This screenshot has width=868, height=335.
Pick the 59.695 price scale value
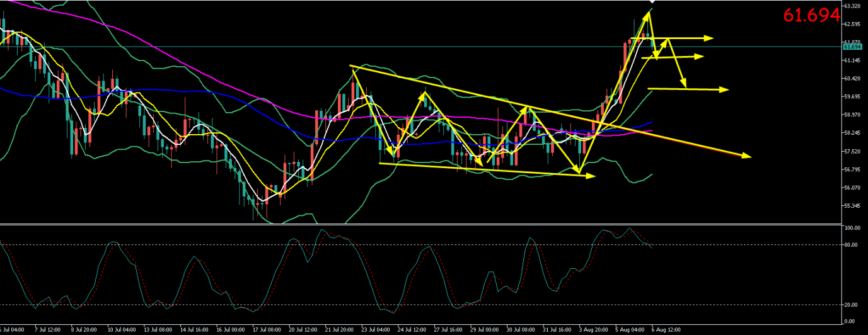pyautogui.click(x=854, y=96)
